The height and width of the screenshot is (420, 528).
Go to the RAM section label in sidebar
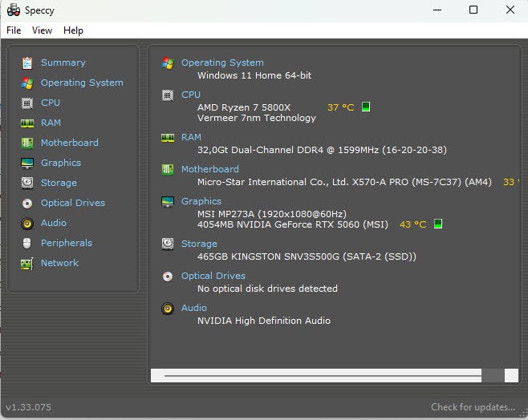[51, 123]
